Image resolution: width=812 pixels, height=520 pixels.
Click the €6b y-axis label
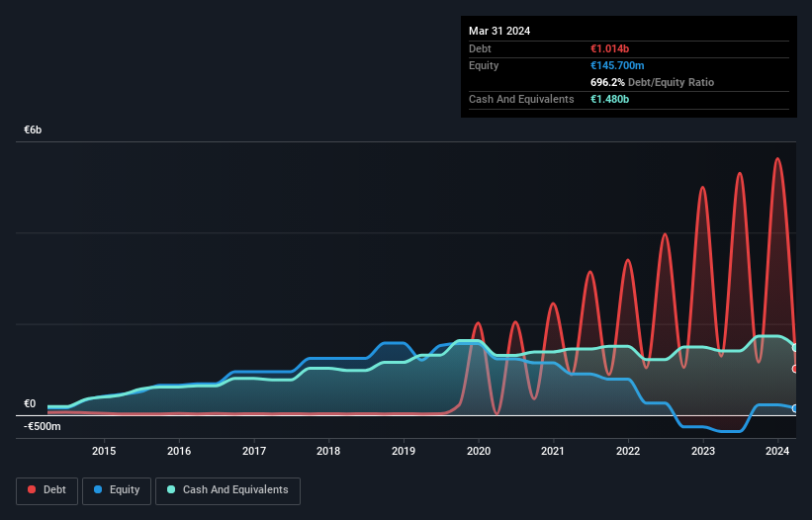point(33,130)
